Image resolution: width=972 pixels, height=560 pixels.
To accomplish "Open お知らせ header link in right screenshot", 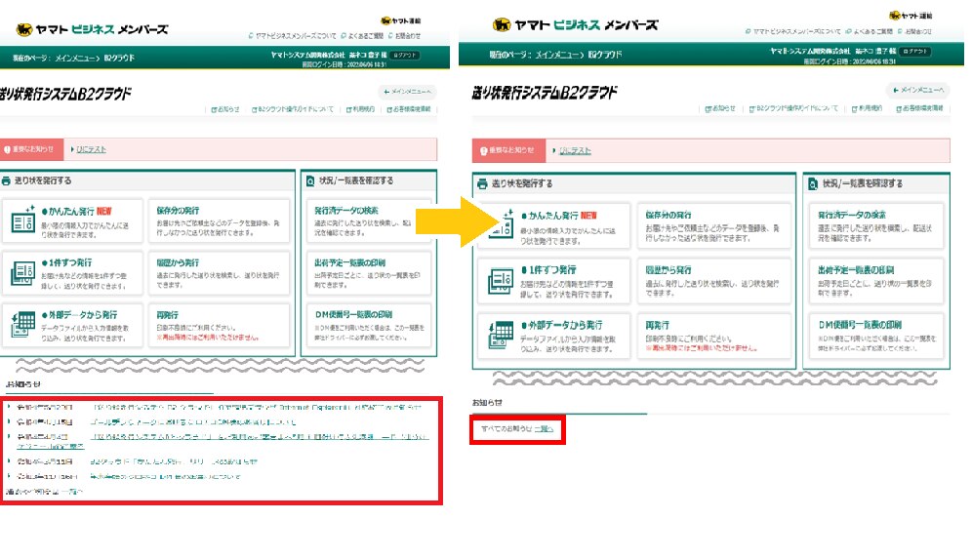I will tap(719, 108).
